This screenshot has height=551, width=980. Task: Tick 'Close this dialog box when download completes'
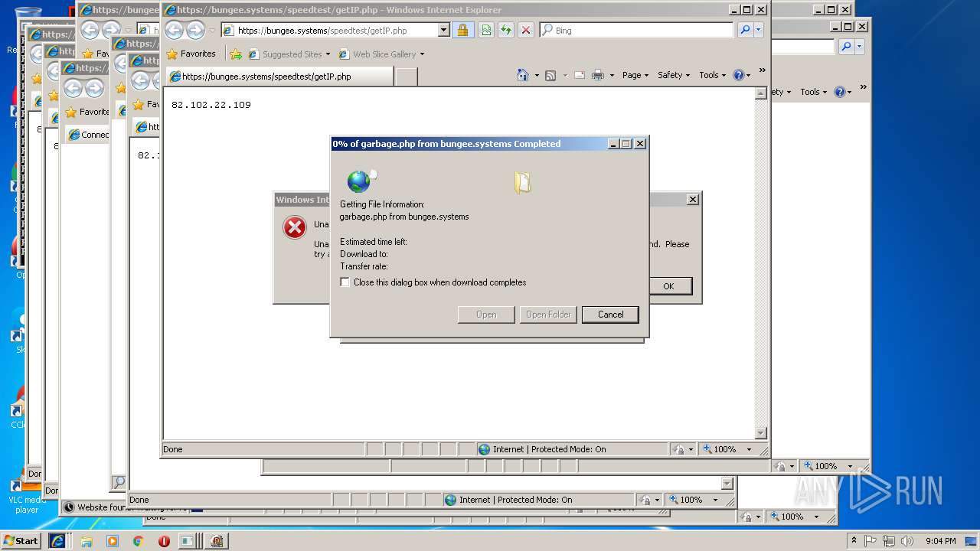345,282
